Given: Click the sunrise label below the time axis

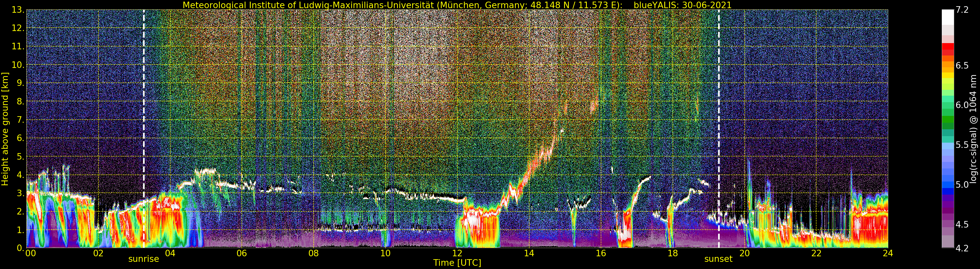Looking at the screenshot, I should 143,259.
